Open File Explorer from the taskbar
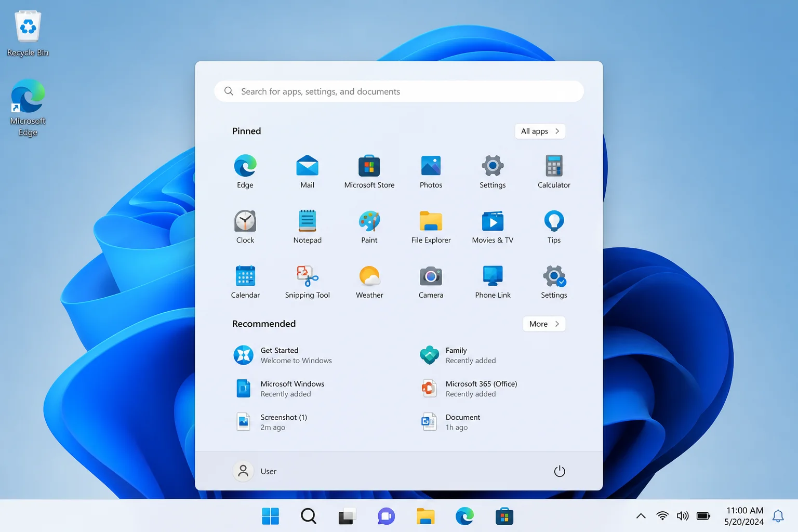The image size is (798, 532). [x=425, y=516]
